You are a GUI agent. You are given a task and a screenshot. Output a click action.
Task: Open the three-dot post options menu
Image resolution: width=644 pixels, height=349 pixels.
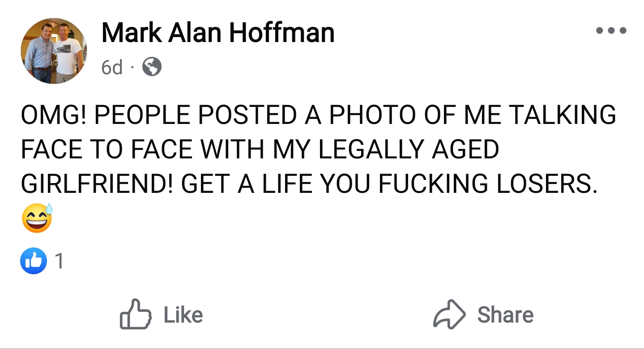click(611, 31)
